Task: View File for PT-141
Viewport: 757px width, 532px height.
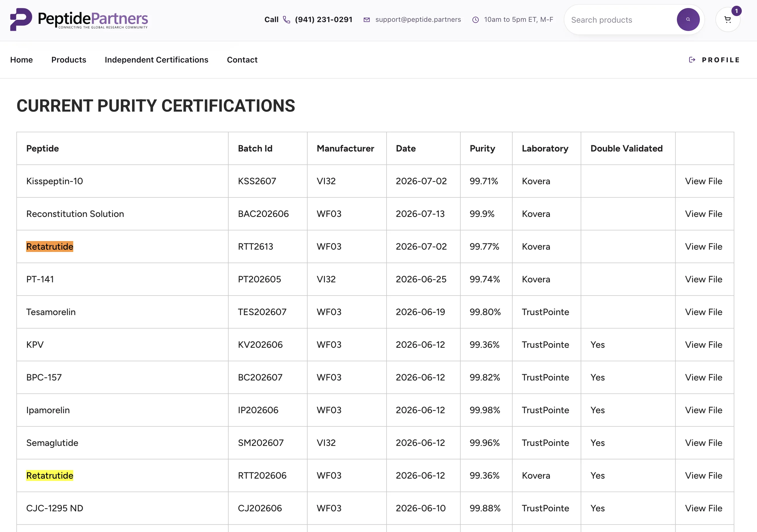Action: 703,279
